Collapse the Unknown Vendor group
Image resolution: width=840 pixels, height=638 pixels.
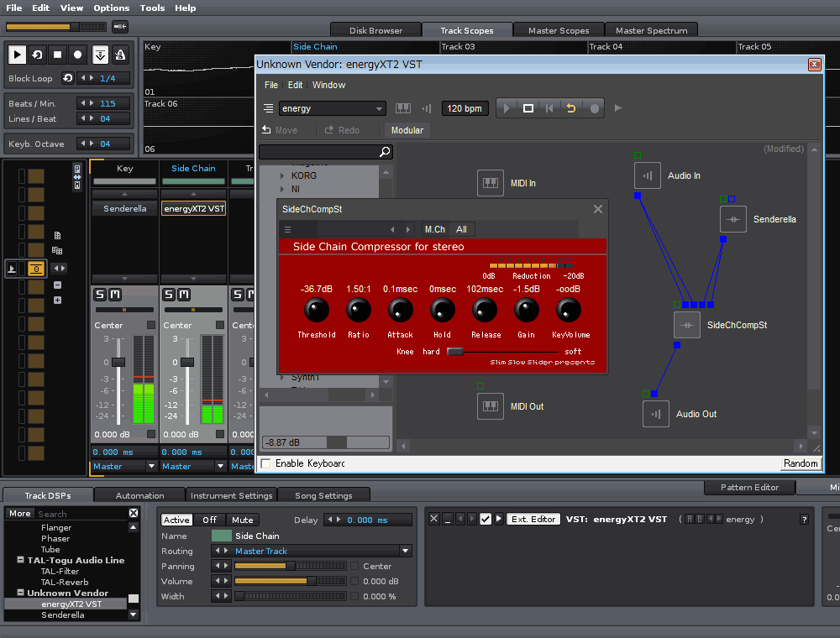20,593
